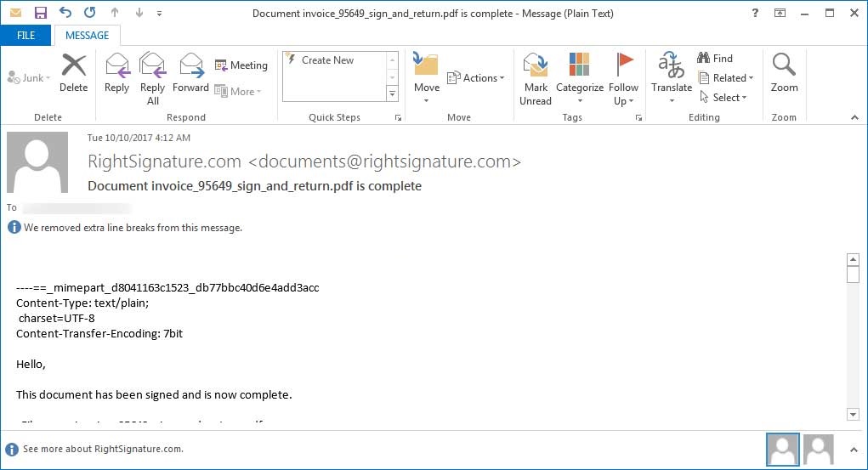Screen dimensions: 868x470
Task: Click the info icon beside 'We removed extra line breaks'
Action: tap(14, 228)
